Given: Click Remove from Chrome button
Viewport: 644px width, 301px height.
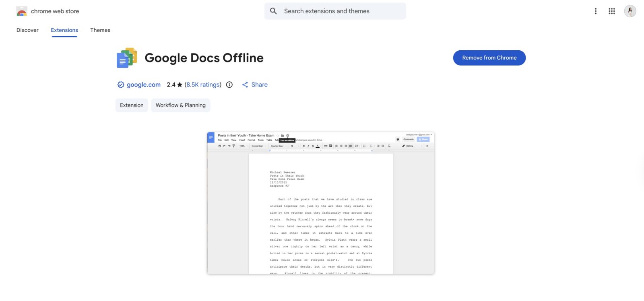Looking at the screenshot, I should pos(489,58).
